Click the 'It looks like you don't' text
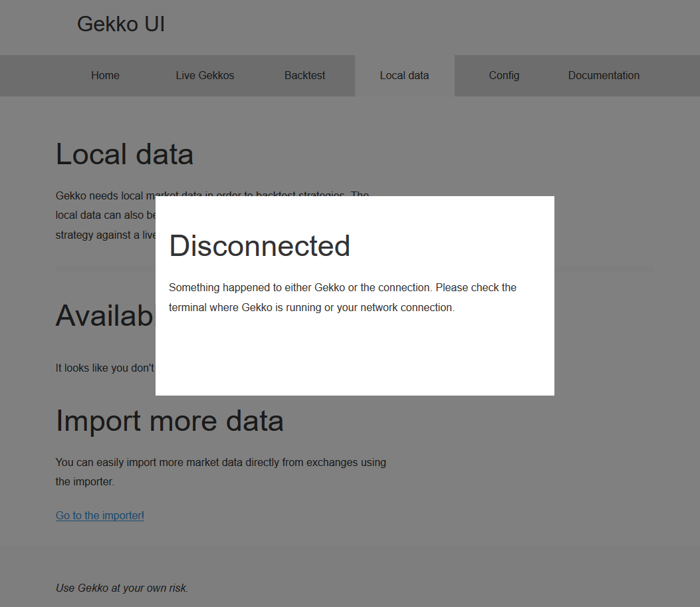The width and height of the screenshot is (700, 607). point(104,368)
